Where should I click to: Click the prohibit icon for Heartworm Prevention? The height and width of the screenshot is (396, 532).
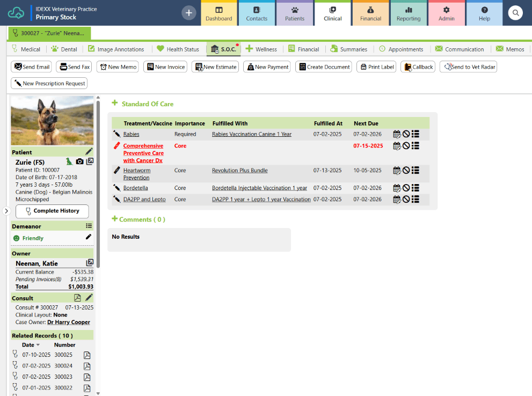[406, 170]
